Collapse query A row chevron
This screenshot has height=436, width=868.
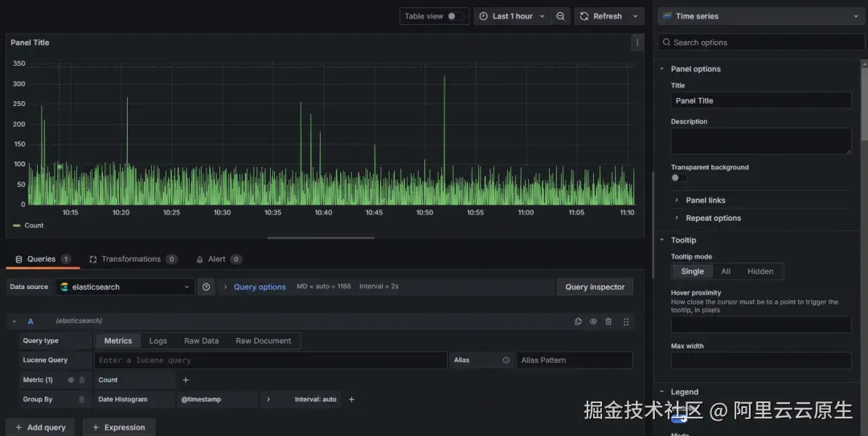pyautogui.click(x=14, y=321)
